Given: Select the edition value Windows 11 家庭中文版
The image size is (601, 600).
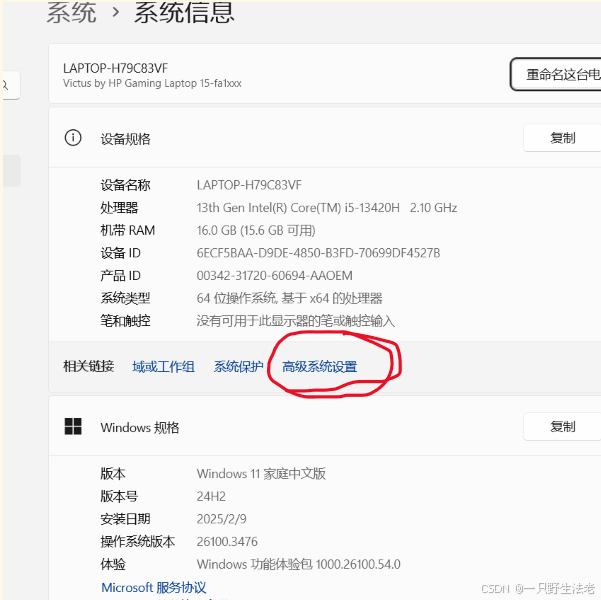Looking at the screenshot, I should tap(261, 474).
